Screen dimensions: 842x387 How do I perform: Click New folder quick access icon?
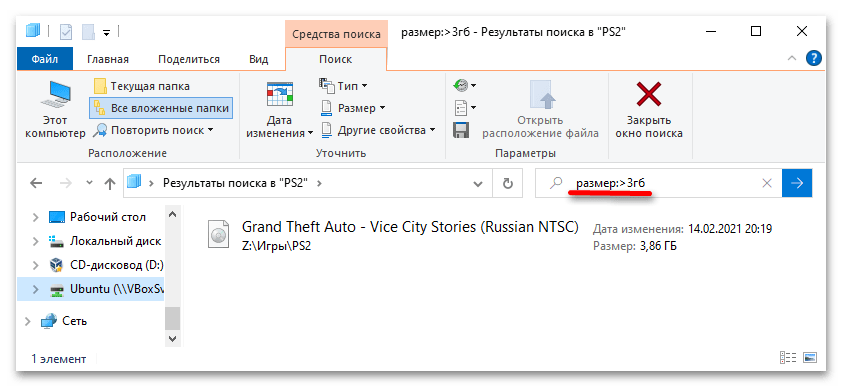pyautogui.click(x=88, y=32)
